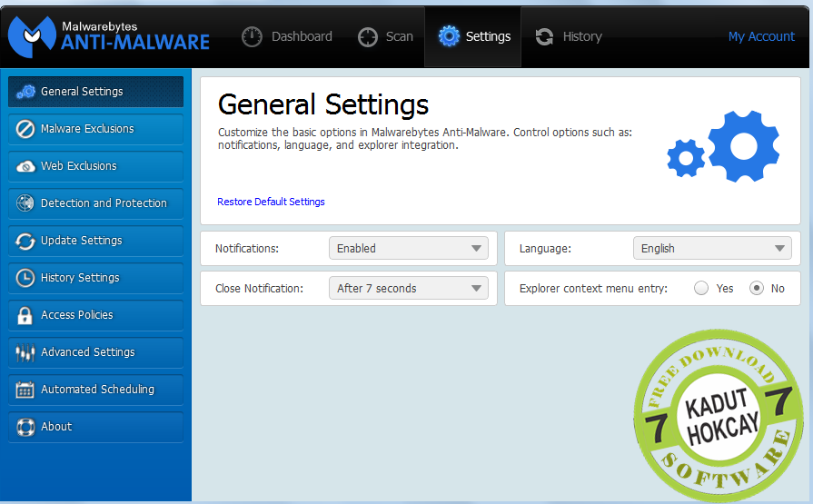Open the Notifications dropdown showing Enabled

[x=409, y=249]
